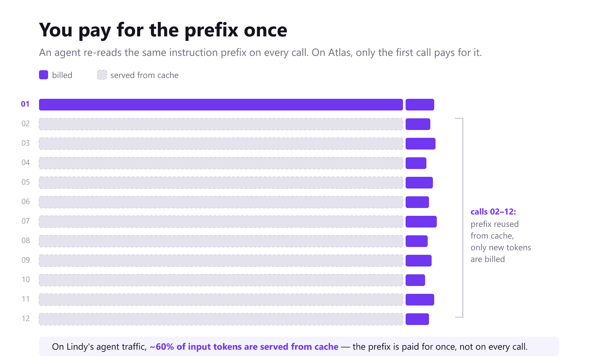Click the cached bar on row 05
Image resolution: width=598 pixels, height=364 pixels.
(x=221, y=183)
